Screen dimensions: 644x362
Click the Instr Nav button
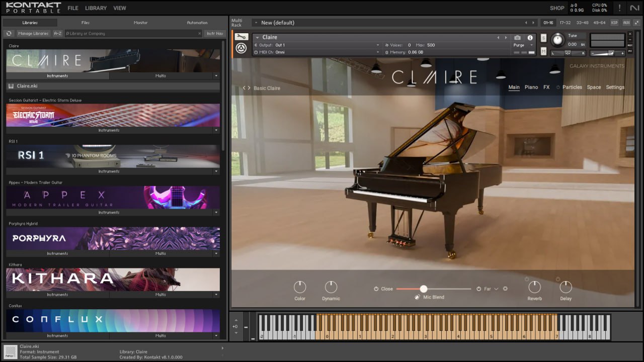[x=215, y=34]
